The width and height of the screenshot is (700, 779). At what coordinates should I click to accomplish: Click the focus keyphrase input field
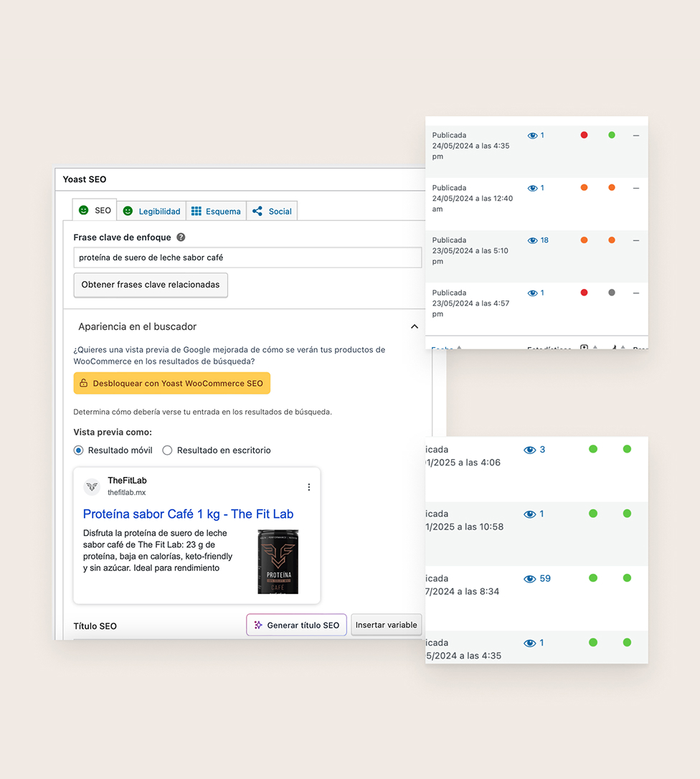[x=247, y=258]
